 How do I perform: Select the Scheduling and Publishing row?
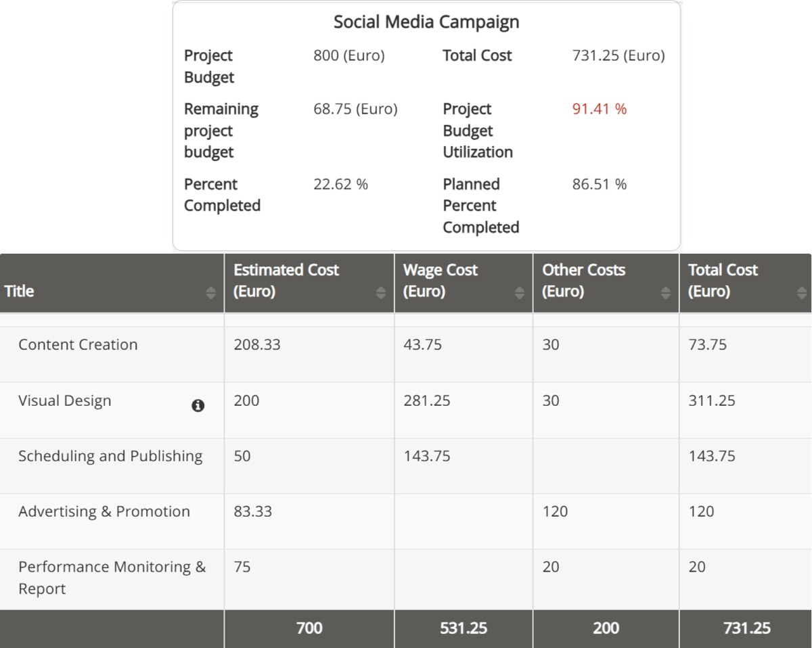(110, 456)
